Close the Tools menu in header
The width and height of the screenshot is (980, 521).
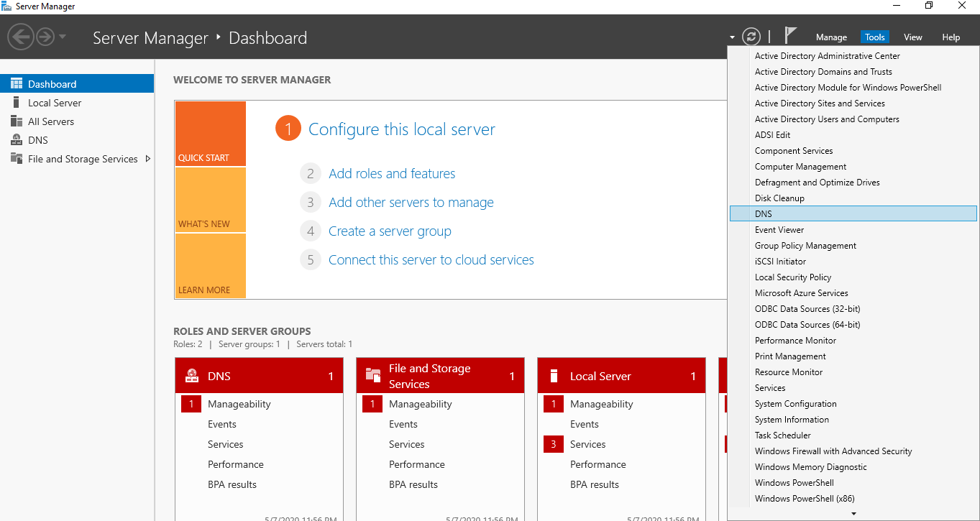coord(875,37)
